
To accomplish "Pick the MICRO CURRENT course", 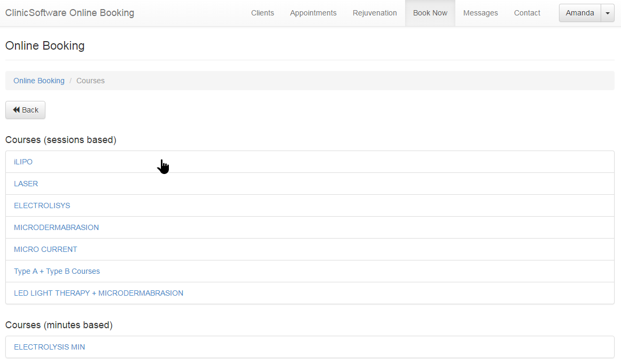I will click(x=45, y=249).
